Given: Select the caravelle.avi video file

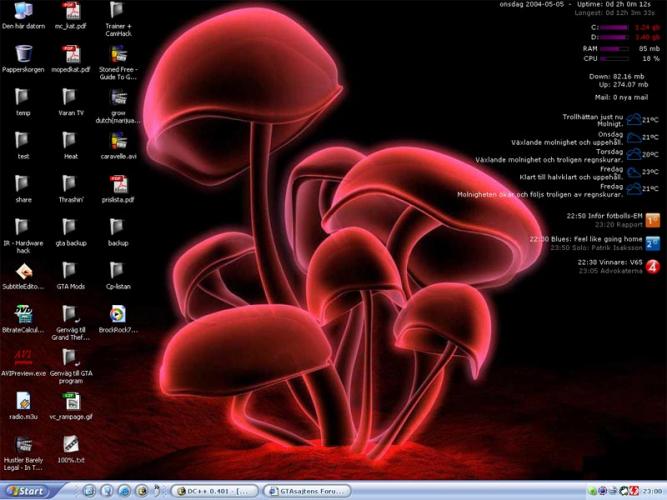Looking at the screenshot, I should (x=118, y=141).
